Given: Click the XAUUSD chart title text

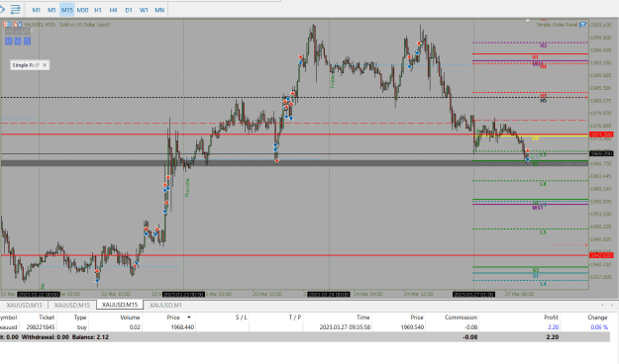Looking at the screenshot, I should [x=67, y=25].
